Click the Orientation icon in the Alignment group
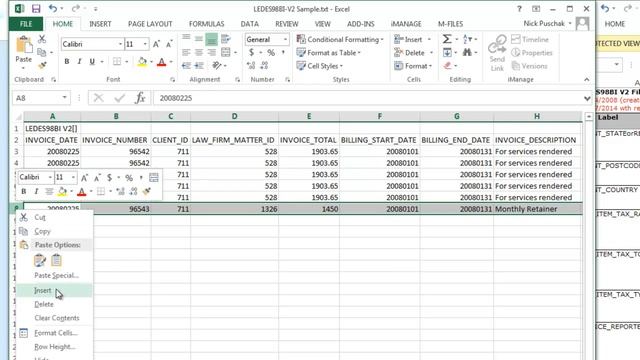The width and height of the screenshot is (640, 360). point(217,66)
